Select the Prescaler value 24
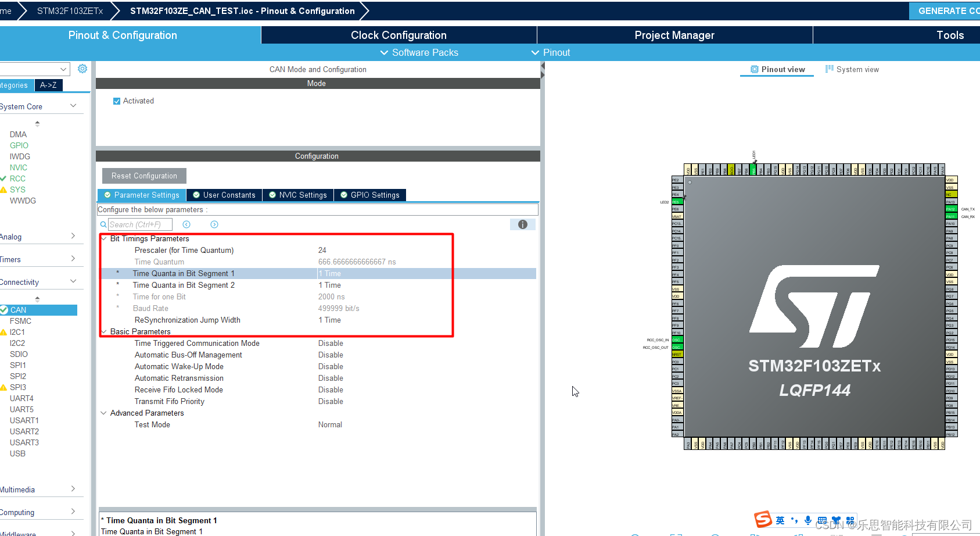 point(322,250)
